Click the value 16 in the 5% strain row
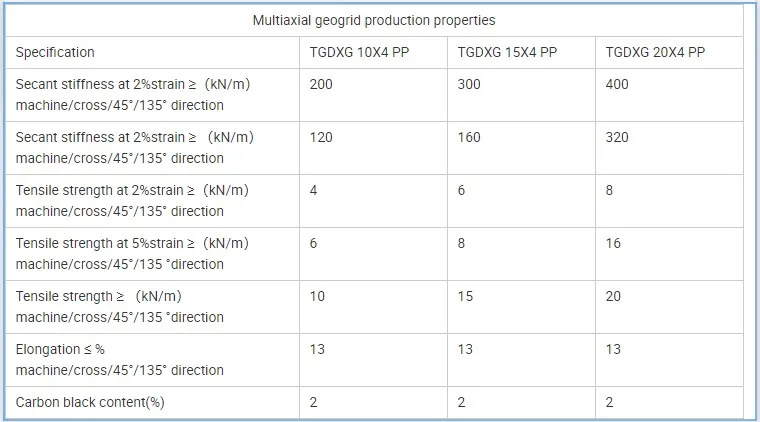 click(x=614, y=243)
